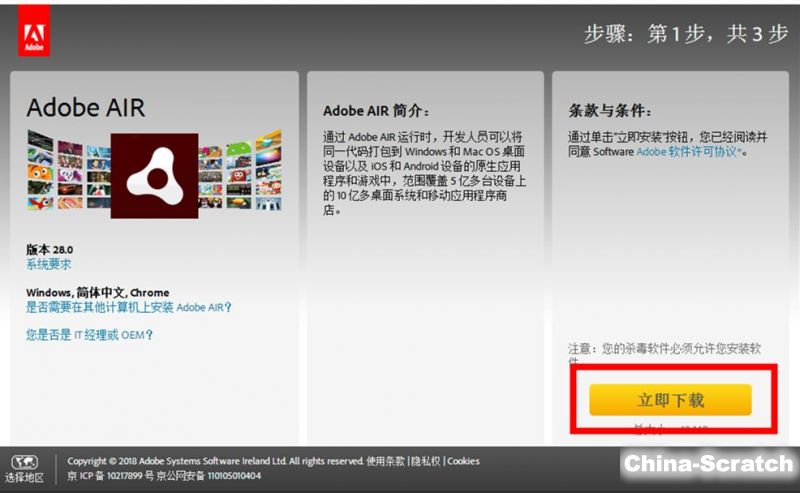Open the 隐私权 footer link
The height and width of the screenshot is (493, 800).
pyautogui.click(x=425, y=461)
